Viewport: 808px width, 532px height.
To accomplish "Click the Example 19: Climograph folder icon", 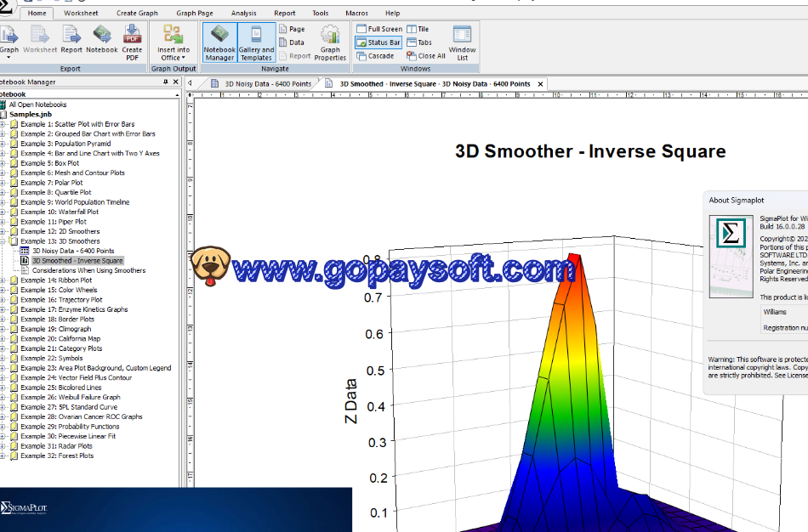I will [14, 329].
